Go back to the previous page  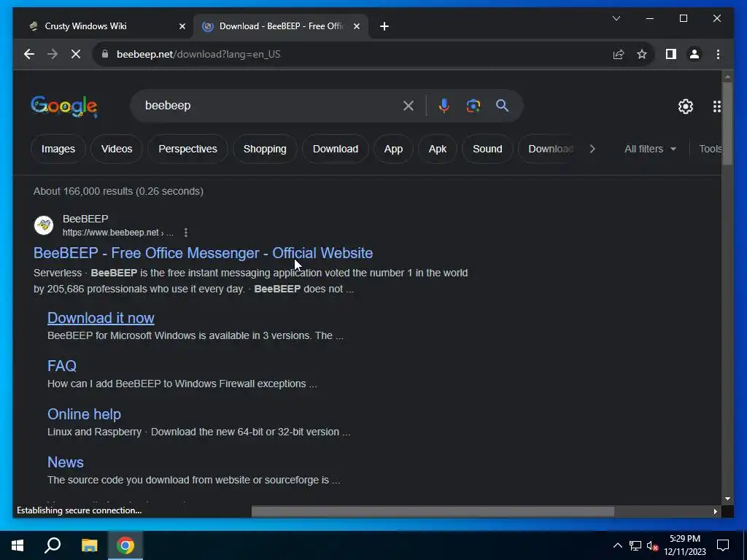point(29,54)
